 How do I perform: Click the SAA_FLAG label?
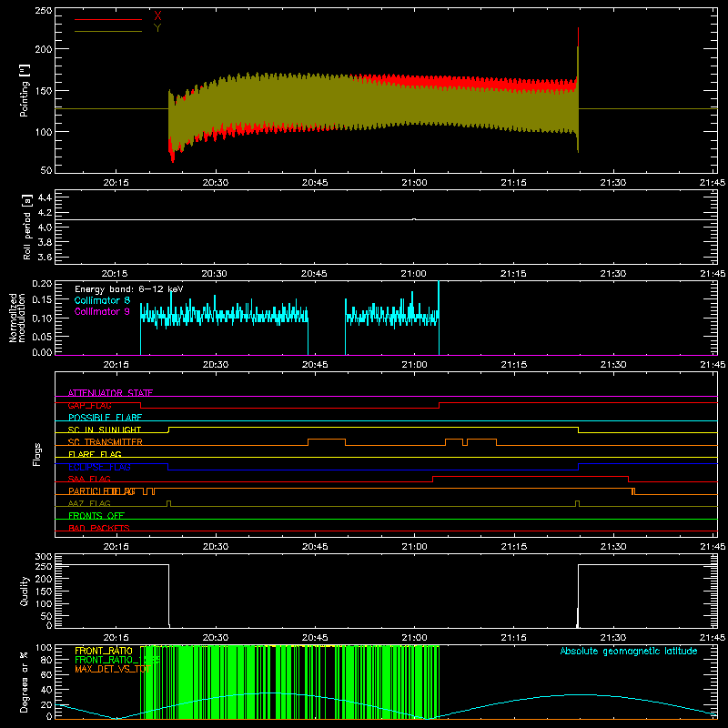click(x=89, y=479)
